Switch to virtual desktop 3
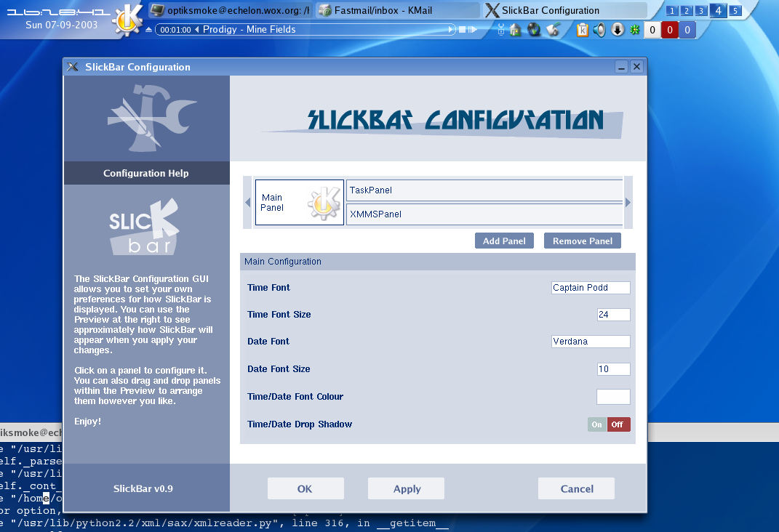The width and height of the screenshot is (779, 532). 701,10
